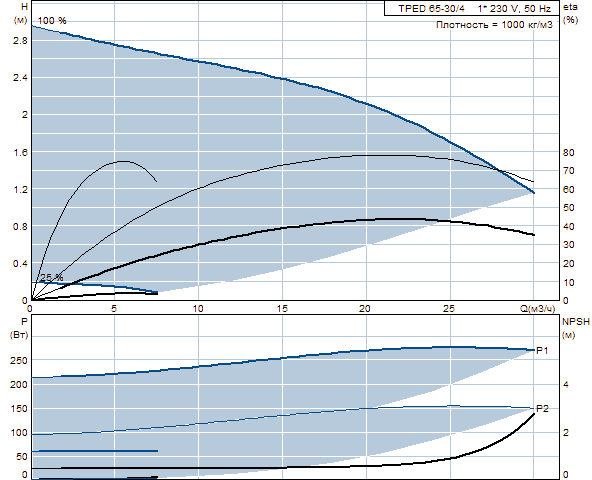Viewport: 592px width, 480px height.
Task: Select the P1 power curve label
Action: pyautogui.click(x=542, y=351)
